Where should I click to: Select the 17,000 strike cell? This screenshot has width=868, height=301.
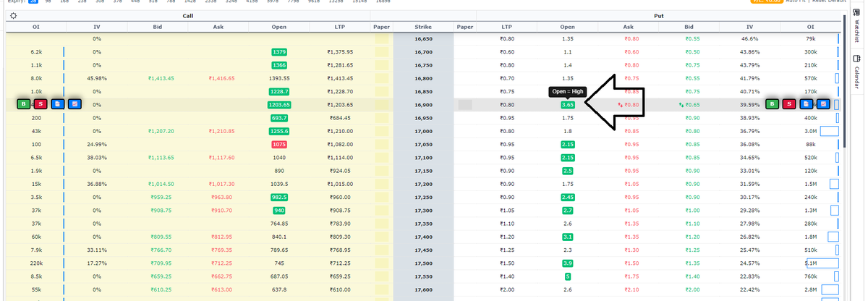click(x=423, y=131)
